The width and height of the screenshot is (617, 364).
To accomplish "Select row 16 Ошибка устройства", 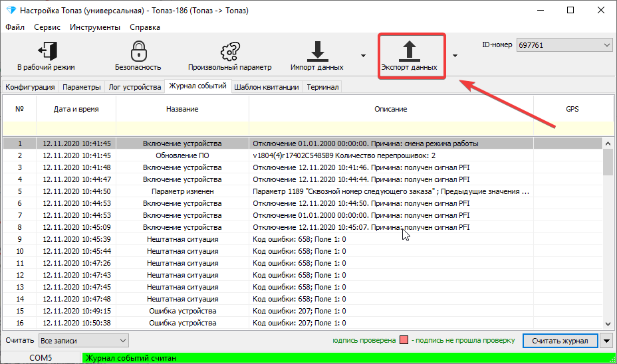I will pos(303,323).
